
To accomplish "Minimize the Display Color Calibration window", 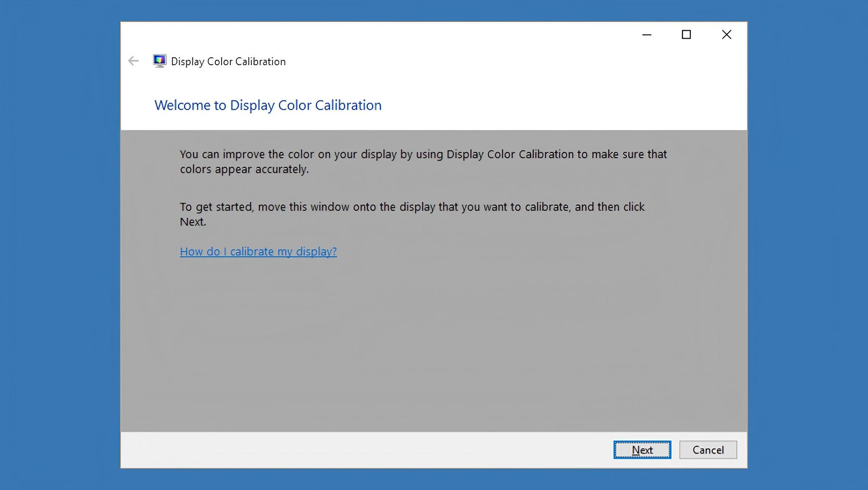I will click(x=647, y=35).
